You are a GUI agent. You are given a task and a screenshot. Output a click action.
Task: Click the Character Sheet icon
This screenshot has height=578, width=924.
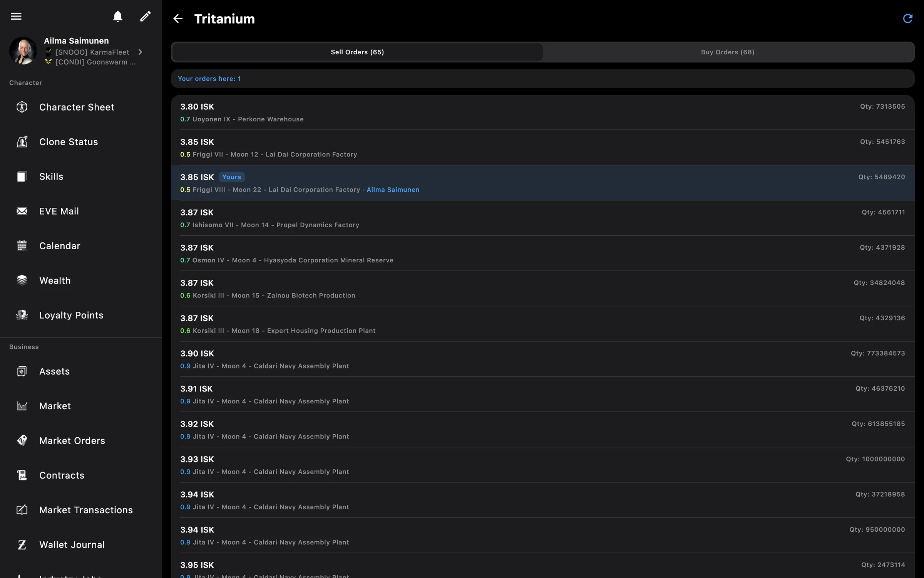point(22,107)
